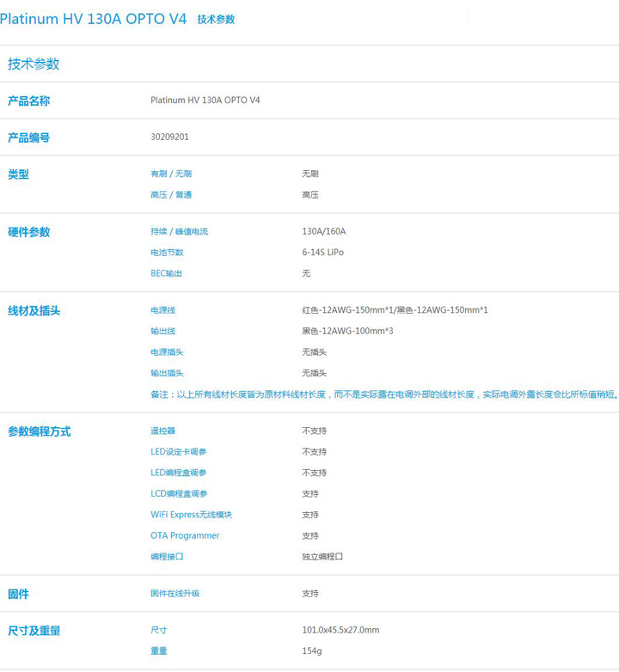The height and width of the screenshot is (672, 619).
Task: Click the 电池节数 label
Action: 167,253
